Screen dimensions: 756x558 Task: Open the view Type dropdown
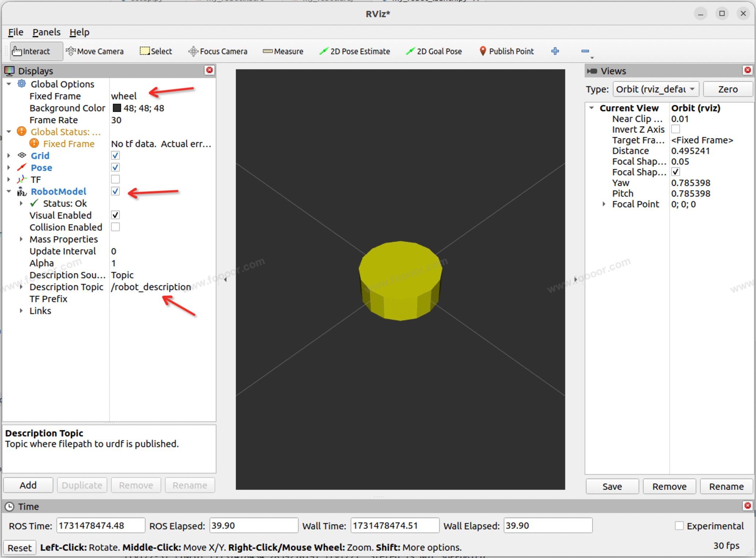coord(655,89)
